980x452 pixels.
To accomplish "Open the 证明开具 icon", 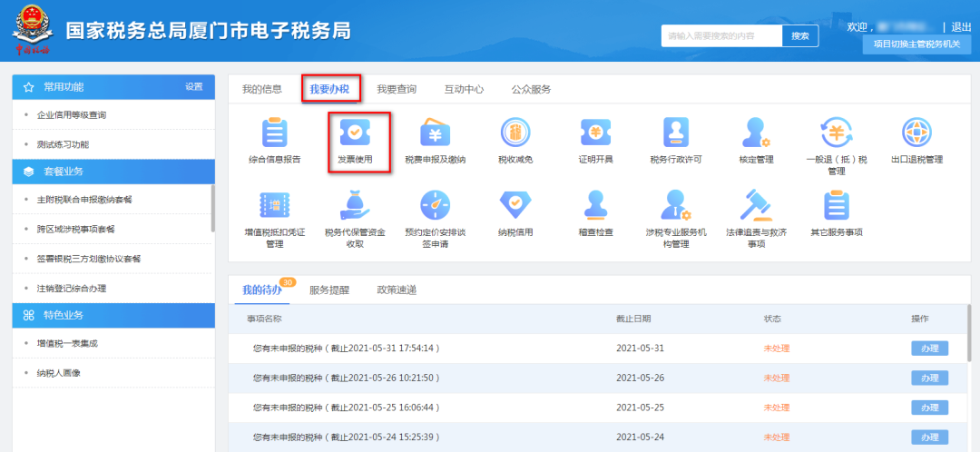I will (596, 134).
